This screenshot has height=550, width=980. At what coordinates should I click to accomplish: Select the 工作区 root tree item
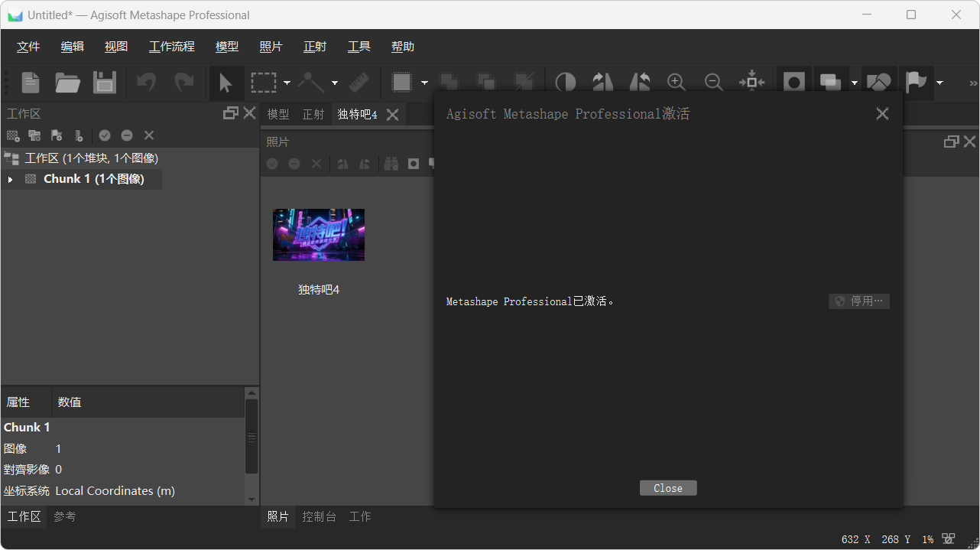[91, 158]
